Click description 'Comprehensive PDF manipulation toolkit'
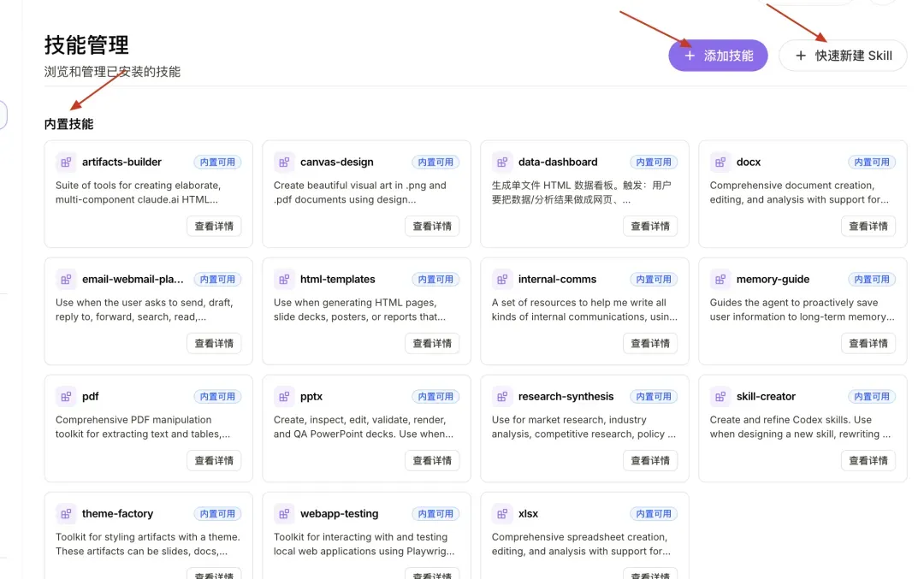This screenshot has height=579, width=924. tap(143, 427)
